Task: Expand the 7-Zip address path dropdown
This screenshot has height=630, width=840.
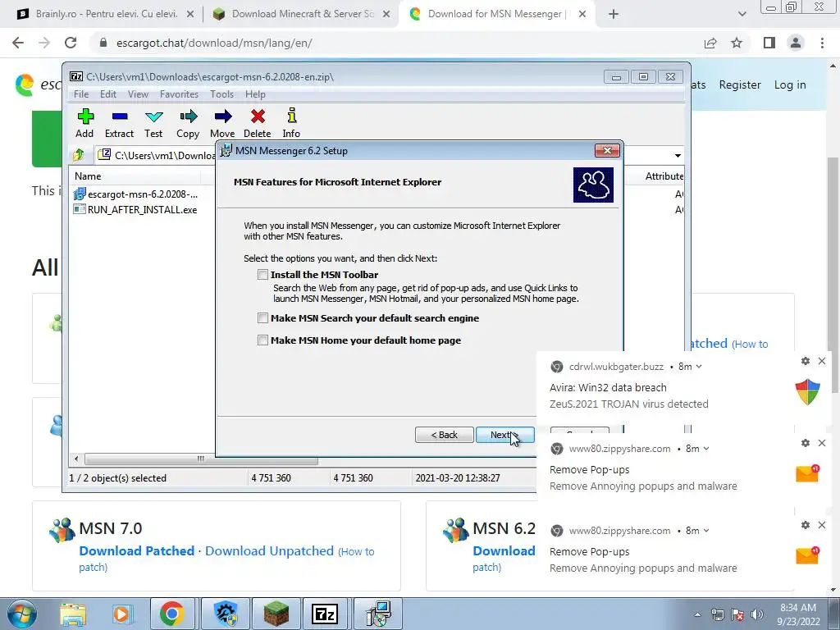Action: [678, 155]
